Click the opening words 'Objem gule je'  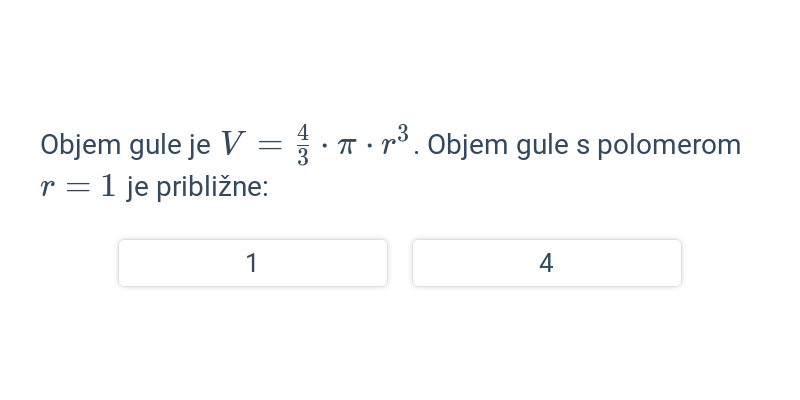126,145
